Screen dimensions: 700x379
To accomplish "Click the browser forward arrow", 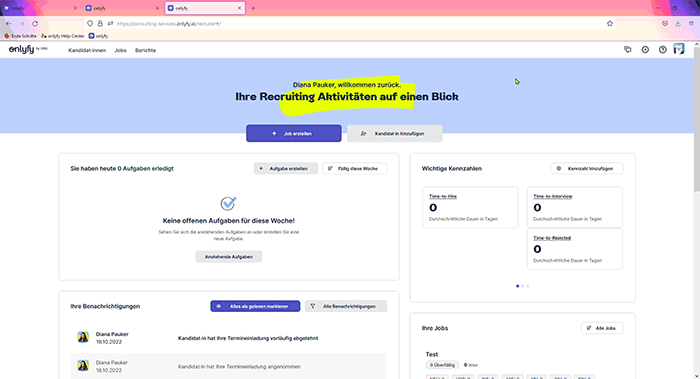I will click(21, 24).
